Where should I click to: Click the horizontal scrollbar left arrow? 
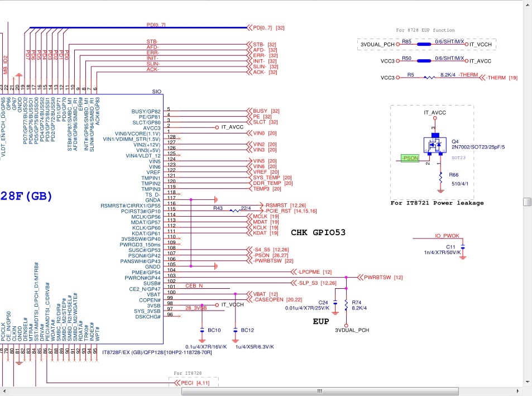pyautogui.click(x=4, y=391)
